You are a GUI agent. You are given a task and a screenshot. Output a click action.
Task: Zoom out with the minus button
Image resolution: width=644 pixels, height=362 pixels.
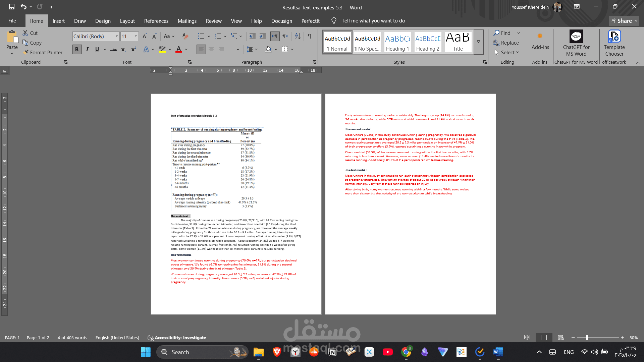(573, 338)
